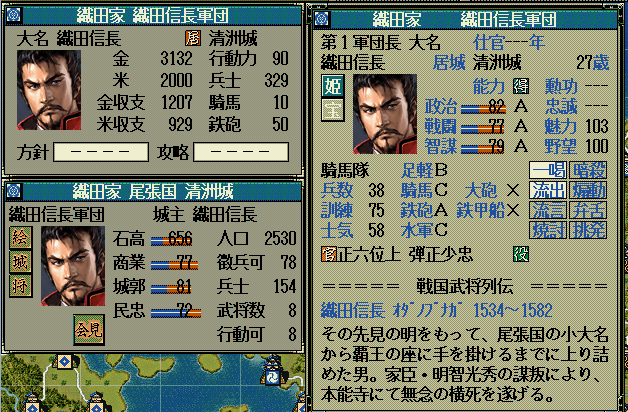Select the castle marker on the map water

(273, 370)
